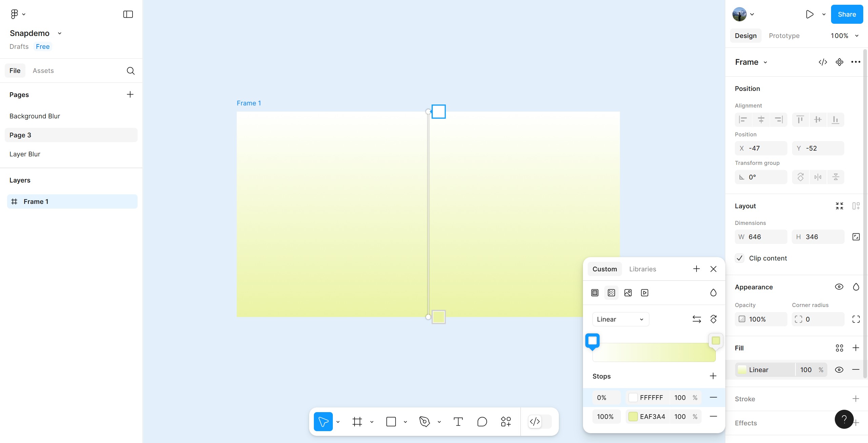This screenshot has width=868, height=443.
Task: Click the resize to fit icon in Layout
Action: click(x=840, y=206)
